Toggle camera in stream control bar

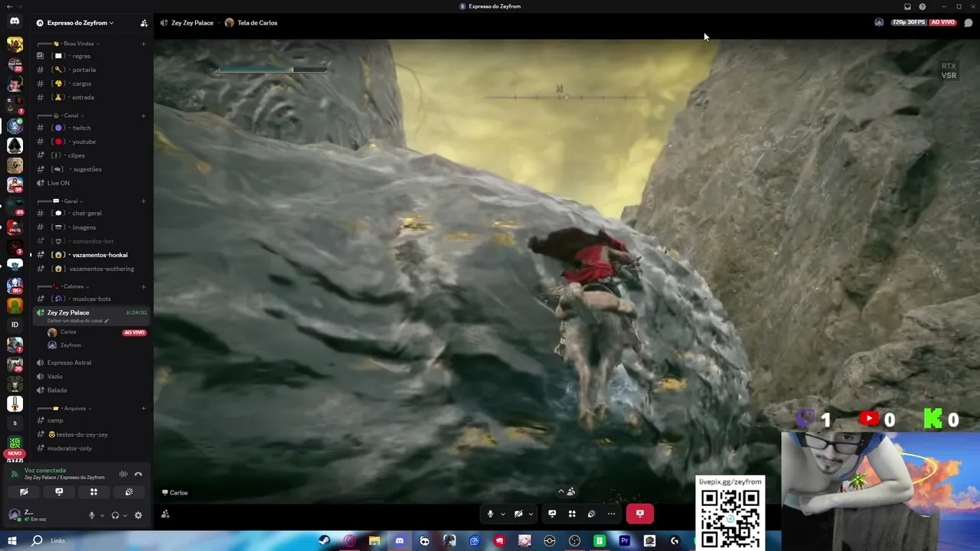pyautogui.click(x=518, y=514)
